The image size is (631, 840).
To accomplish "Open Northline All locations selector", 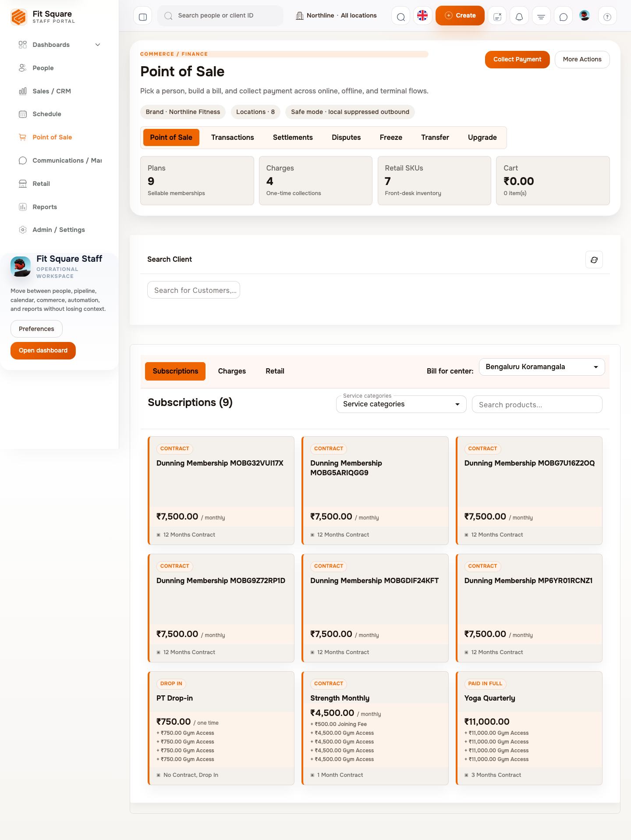I will click(337, 16).
